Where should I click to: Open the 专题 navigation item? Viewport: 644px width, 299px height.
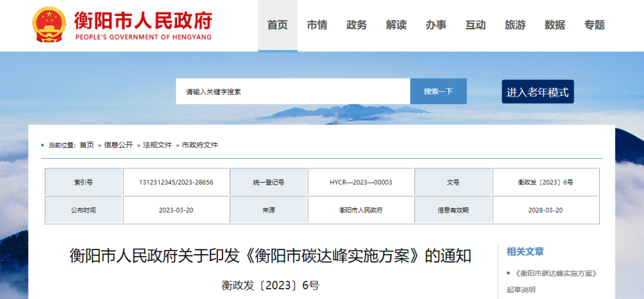(x=595, y=26)
